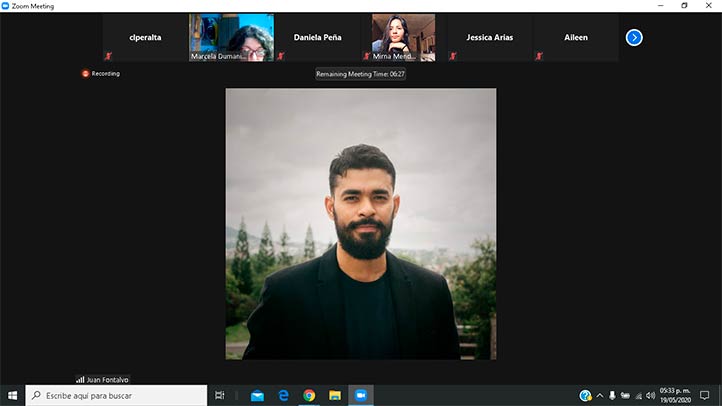722x406 pixels.
Task: Open the clock and date flyout
Action: point(672,396)
